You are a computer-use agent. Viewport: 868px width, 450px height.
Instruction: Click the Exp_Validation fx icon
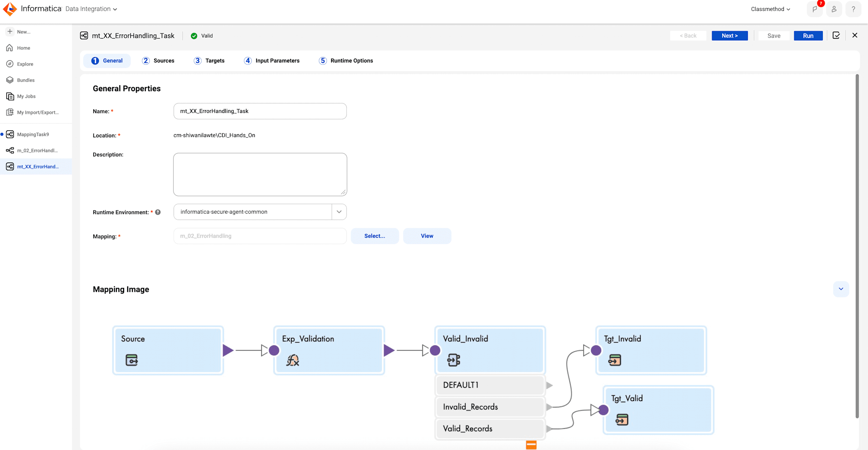tap(293, 360)
